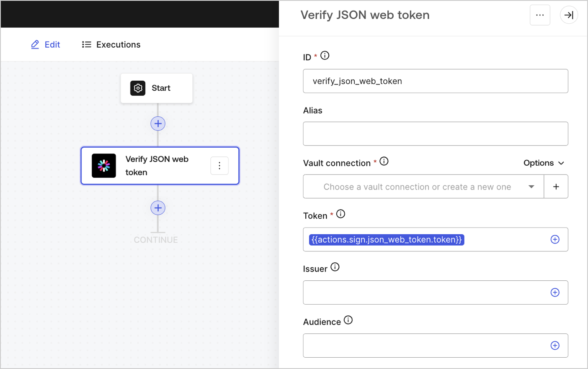Click the pencil icon beside Edit
Screen dimensions: 588x369
click(35, 44)
